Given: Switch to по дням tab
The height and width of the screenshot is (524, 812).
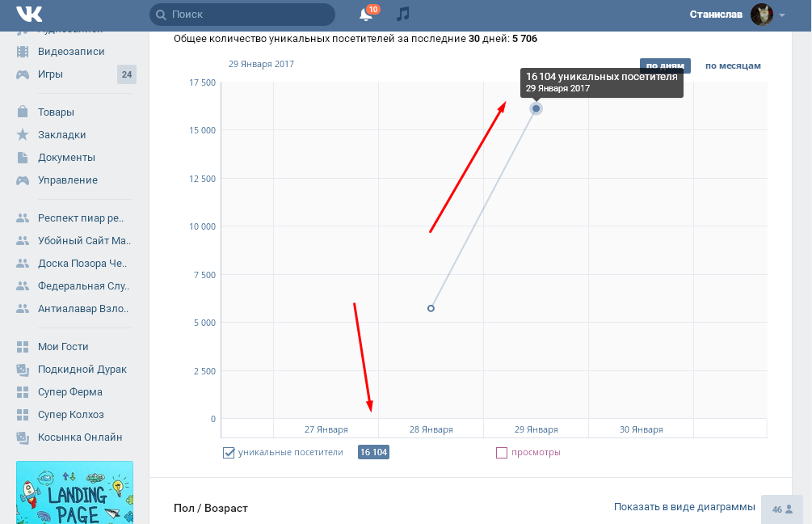Looking at the screenshot, I should tap(665, 65).
